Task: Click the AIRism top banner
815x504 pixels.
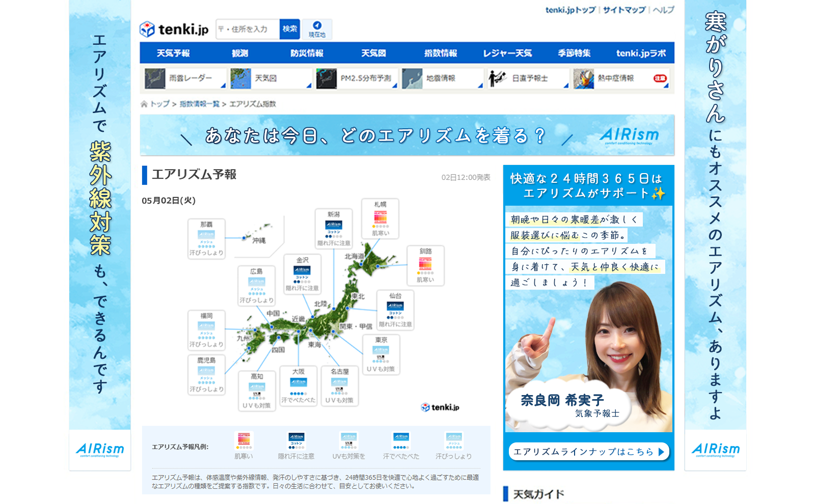Action: tap(407, 135)
